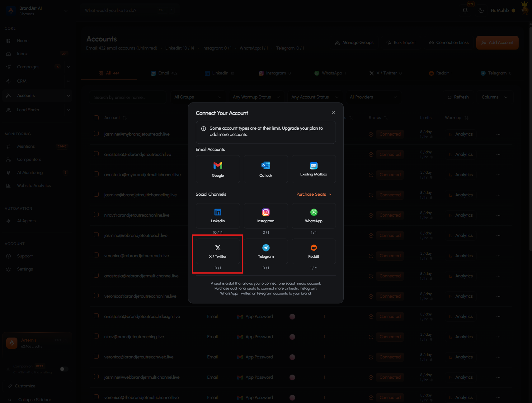This screenshot has height=403, width=532.
Task: Connect a LinkedIn account
Action: coord(218,216)
